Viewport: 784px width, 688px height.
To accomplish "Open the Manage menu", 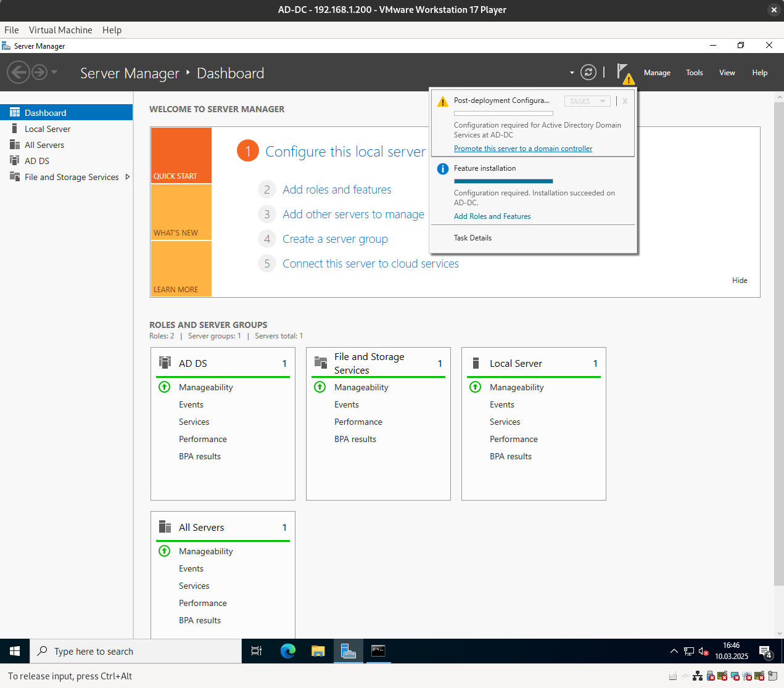I will pos(657,73).
